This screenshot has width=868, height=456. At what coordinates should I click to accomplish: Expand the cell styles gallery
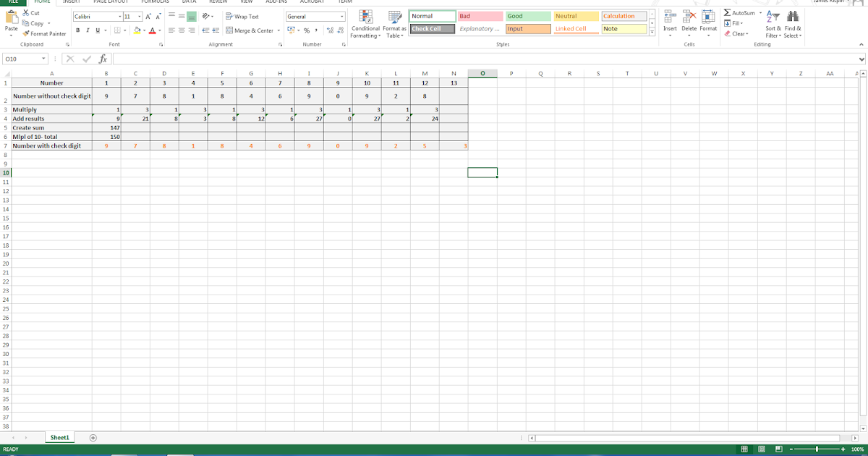(652, 32)
